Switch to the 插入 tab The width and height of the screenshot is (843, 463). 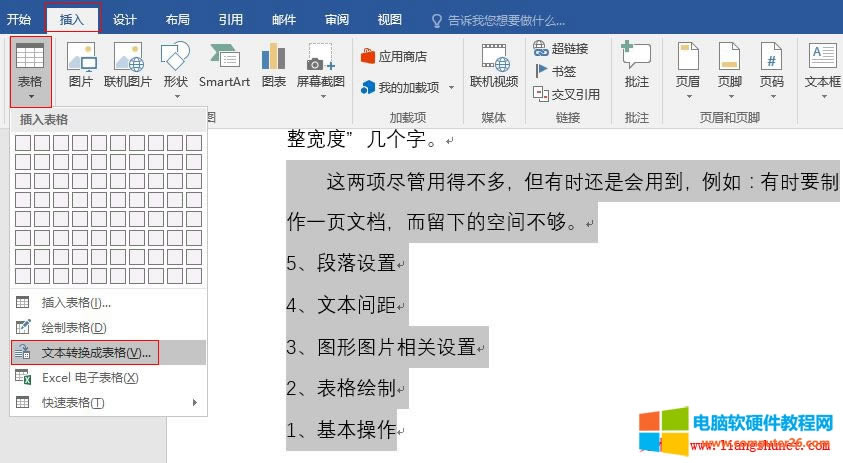point(72,20)
